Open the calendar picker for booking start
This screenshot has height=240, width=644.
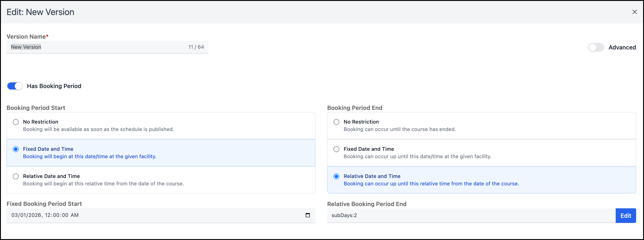(x=307, y=215)
